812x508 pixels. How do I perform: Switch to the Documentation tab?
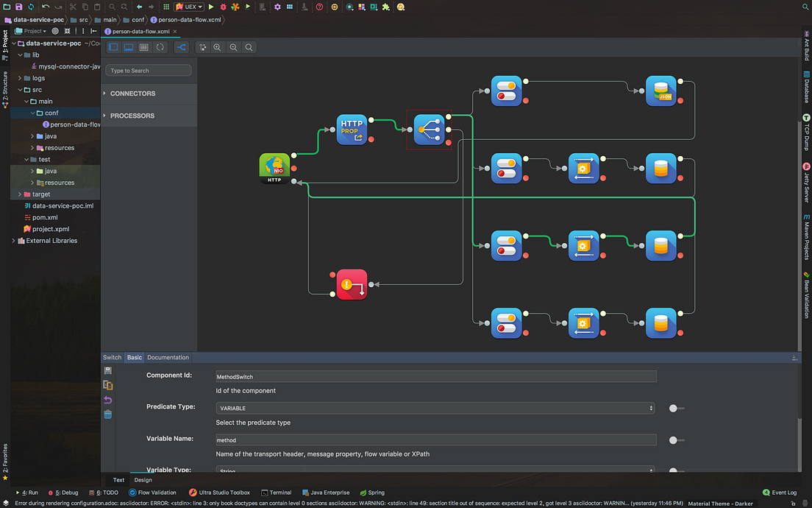(x=168, y=357)
